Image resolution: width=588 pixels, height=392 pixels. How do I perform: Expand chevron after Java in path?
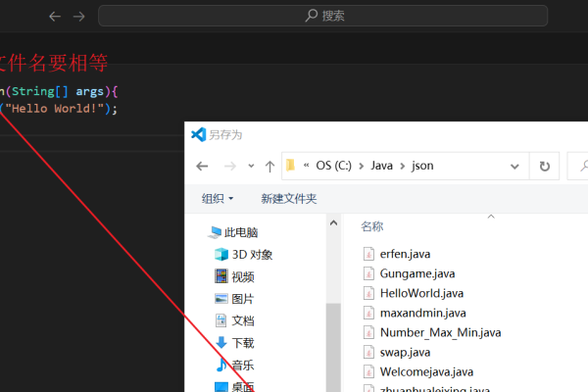403,166
